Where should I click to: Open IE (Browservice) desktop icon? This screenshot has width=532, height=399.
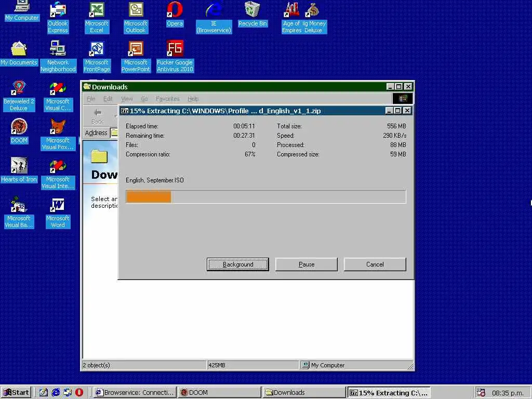[x=214, y=17]
